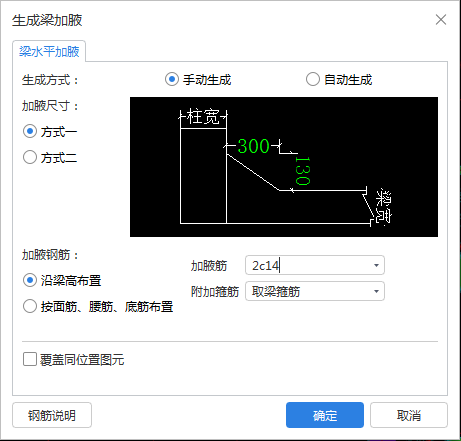This screenshot has height=441, width=461.
Task: Switch to the 梁水平加腋 tab
Action: tap(49, 51)
